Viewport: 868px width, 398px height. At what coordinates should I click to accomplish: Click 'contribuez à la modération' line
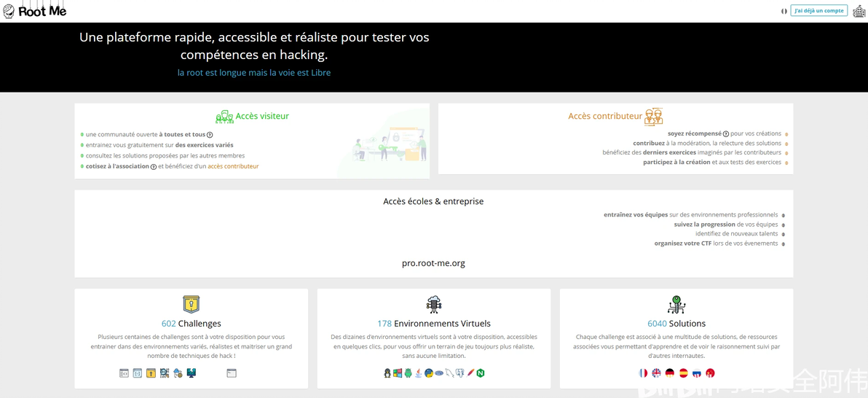click(708, 143)
